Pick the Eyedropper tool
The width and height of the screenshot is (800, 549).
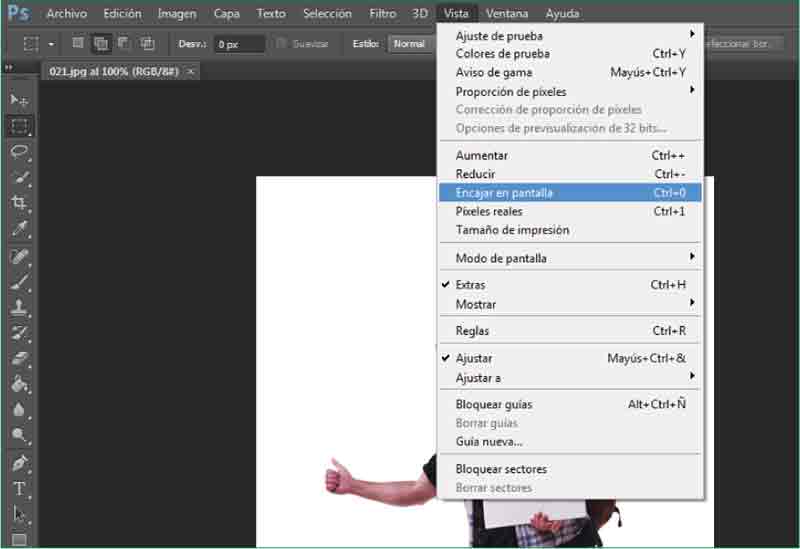(19, 229)
